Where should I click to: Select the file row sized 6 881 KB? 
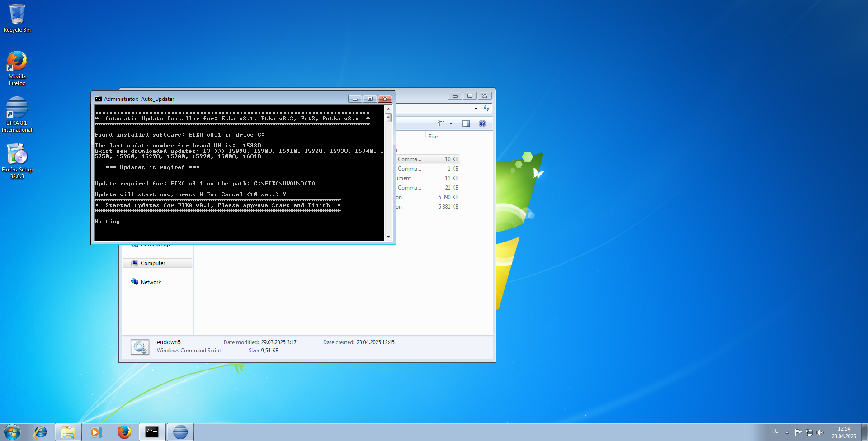click(x=428, y=207)
